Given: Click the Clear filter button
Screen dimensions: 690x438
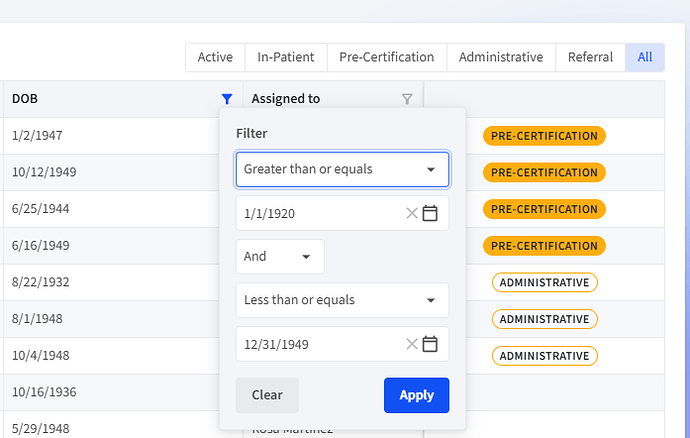Looking at the screenshot, I should pos(267,395).
